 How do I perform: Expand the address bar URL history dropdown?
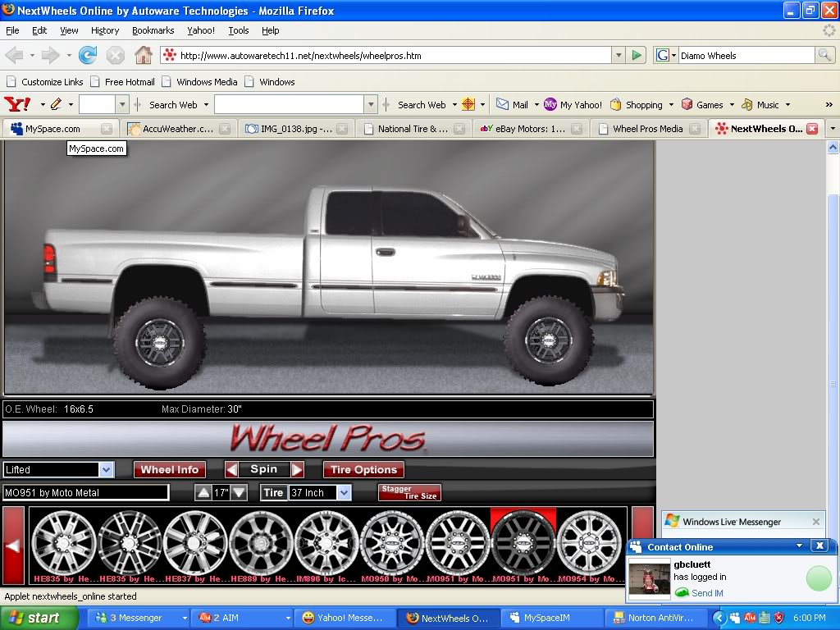pyautogui.click(x=619, y=56)
